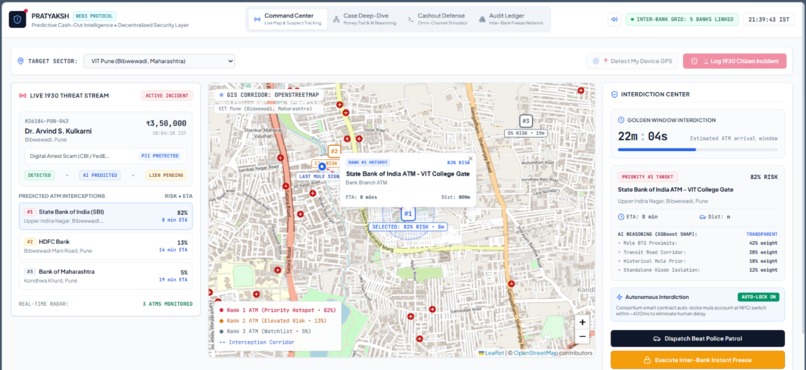Click Dispatch Beat Police Patrol button

tap(698, 339)
